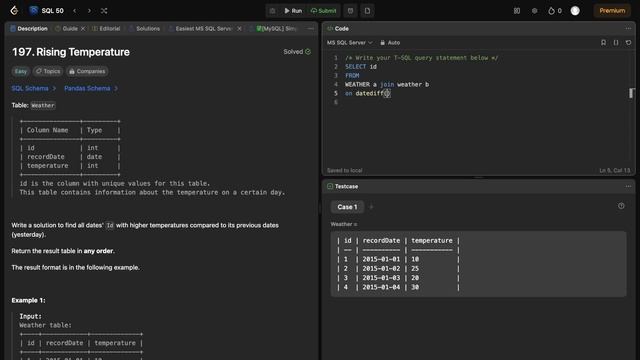Click the '2015-01-04' testcase row
Viewport: 640px width, 360px height.
point(398,287)
